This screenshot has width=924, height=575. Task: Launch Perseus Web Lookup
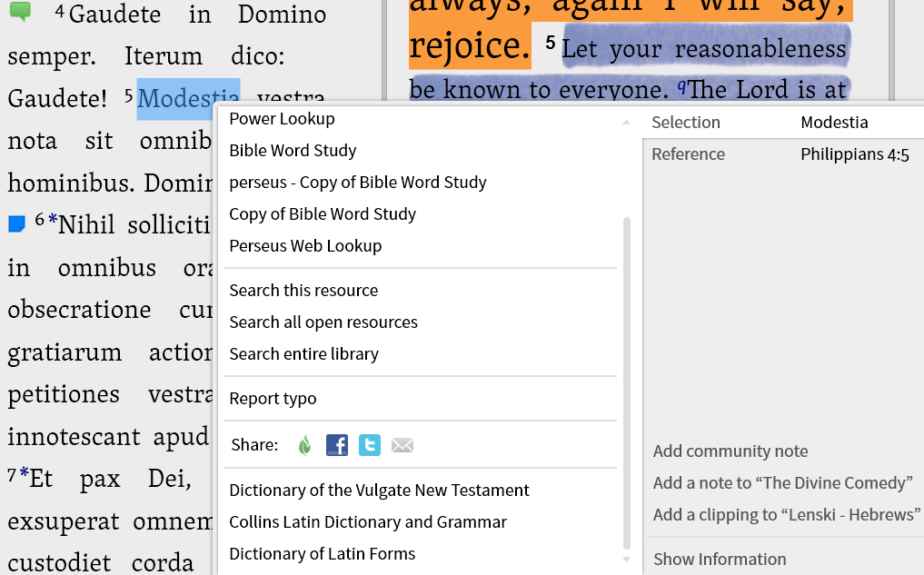coord(305,246)
